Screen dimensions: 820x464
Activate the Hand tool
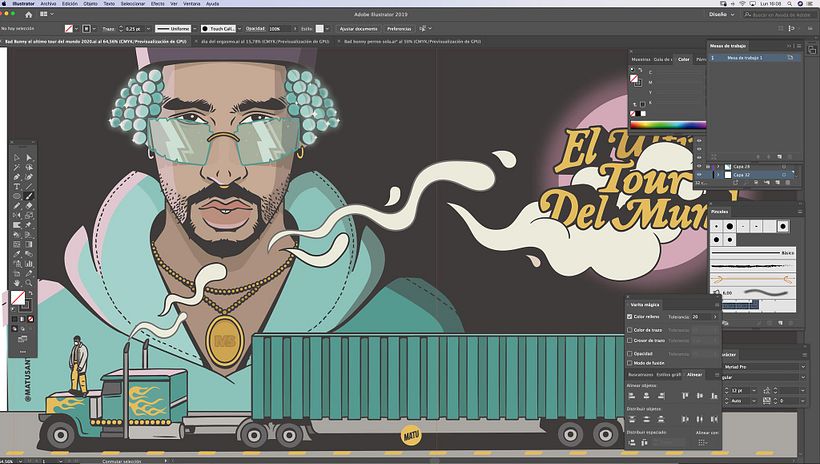[17, 283]
